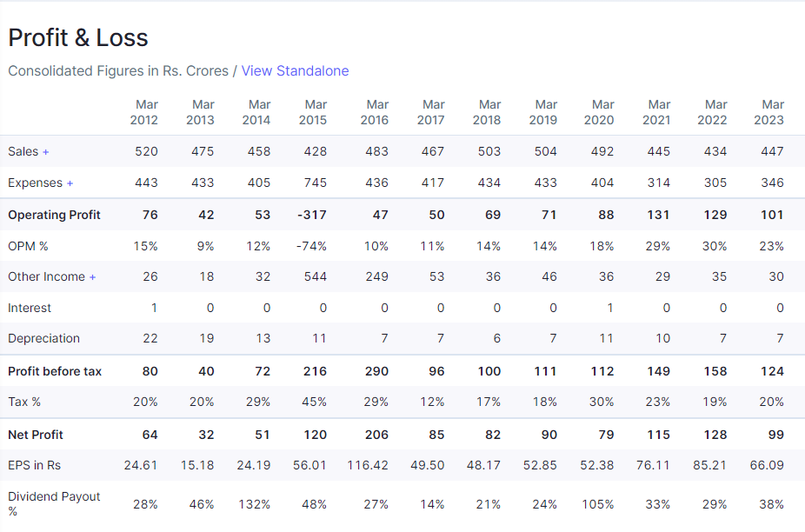Select the Mar 2023 column header

pyautogui.click(x=769, y=112)
